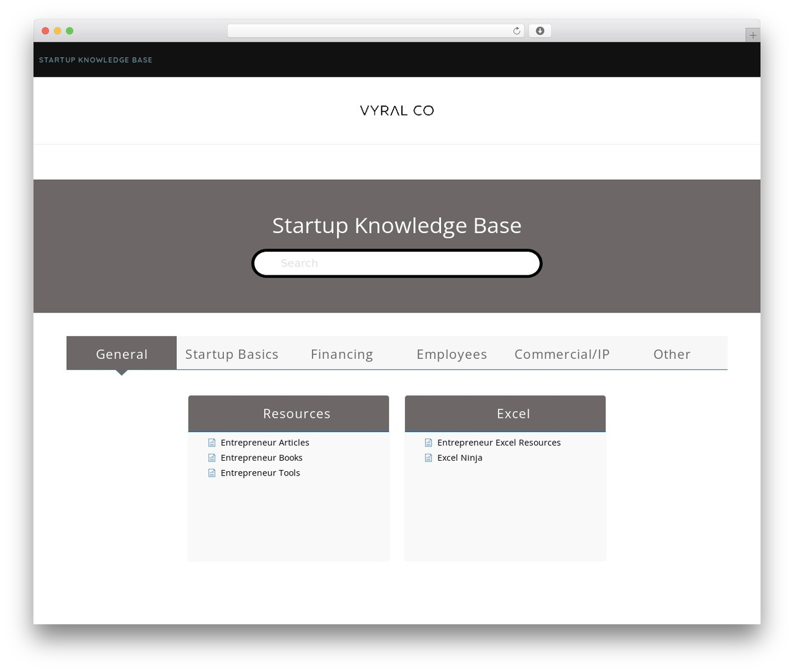Screen dimensions: 794x672
Task: Open the Financing tab
Action: 342,353
